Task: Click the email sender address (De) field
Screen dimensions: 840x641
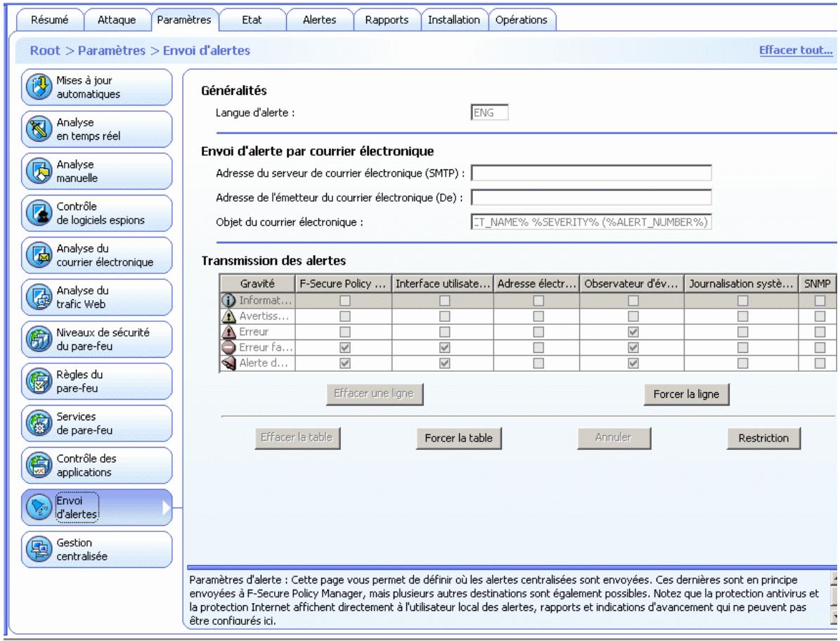Action: tap(591, 198)
